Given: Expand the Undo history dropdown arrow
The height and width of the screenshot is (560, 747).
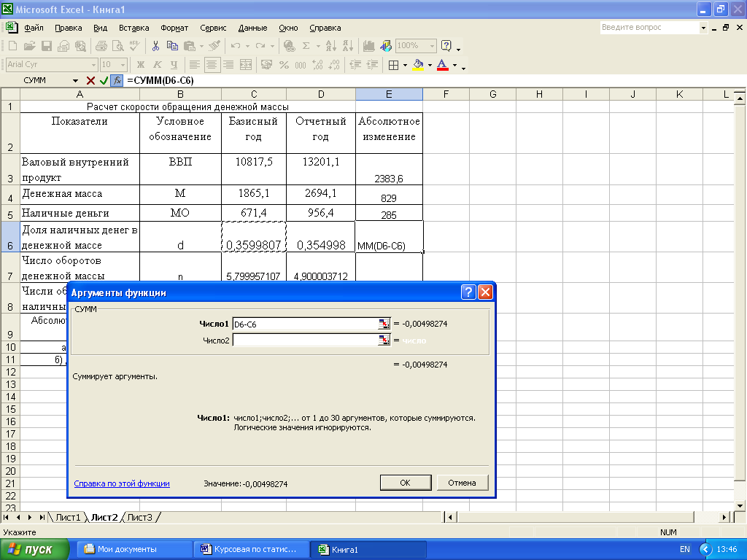Looking at the screenshot, I should pos(248,46).
